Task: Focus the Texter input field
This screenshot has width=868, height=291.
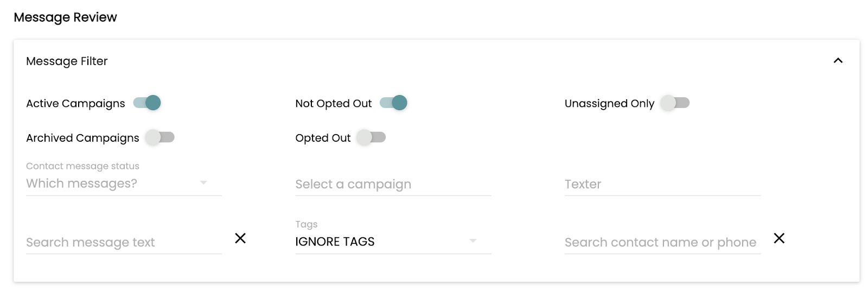Action: coord(662,185)
